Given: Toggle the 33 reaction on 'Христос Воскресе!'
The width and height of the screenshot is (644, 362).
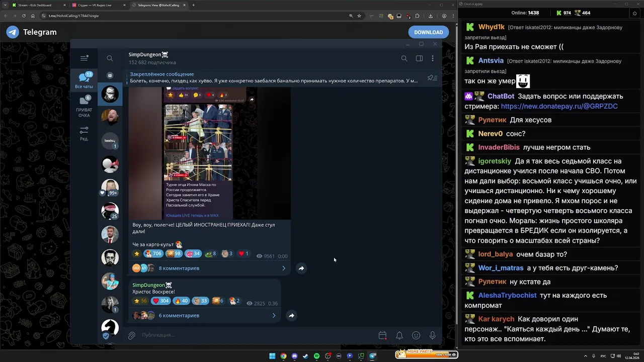Looking at the screenshot, I should (200, 301).
